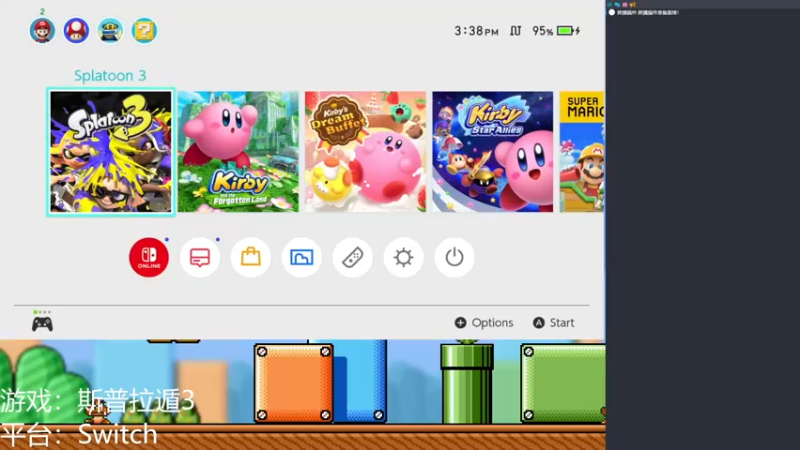This screenshot has height=450, width=800.
Task: Launch the Splatoon 3 game tile
Action: pos(111,152)
